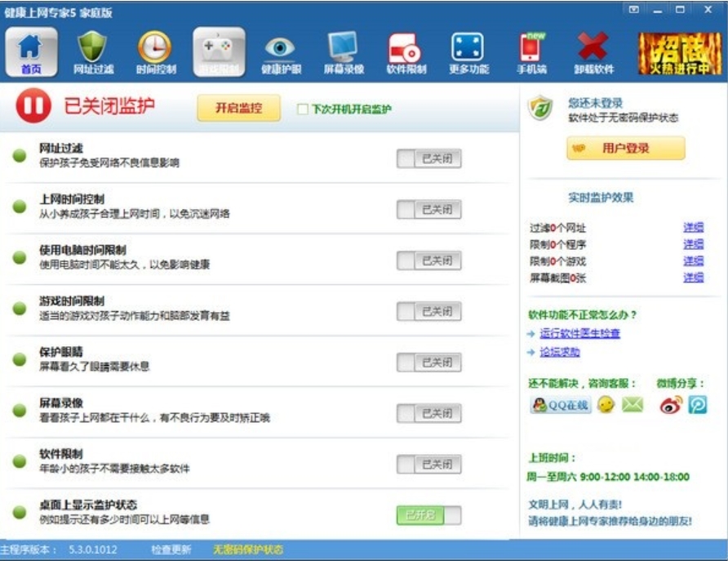This screenshot has width=728, height=561.
Task: Open 详细 link for 屏幕截图0张
Action: pyautogui.click(x=693, y=278)
